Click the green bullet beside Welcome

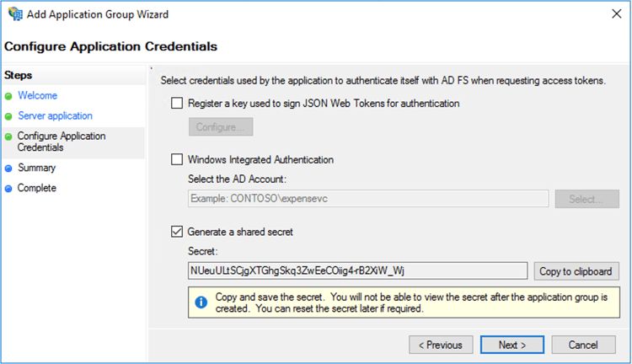pos(8,96)
